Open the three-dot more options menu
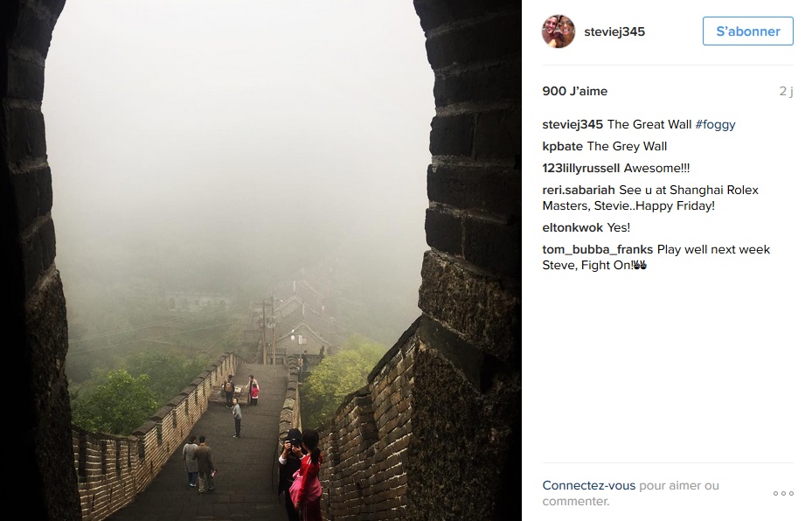This screenshot has width=812, height=521. pos(783,494)
